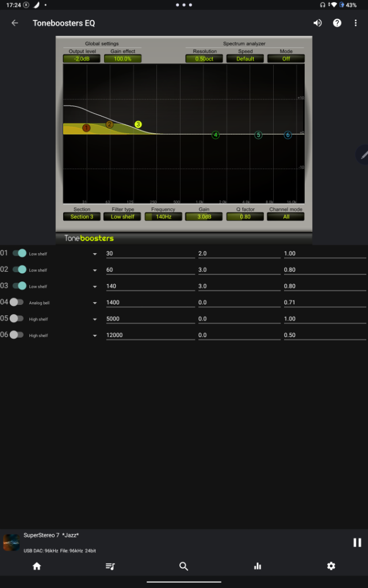This screenshot has width=368, height=588.
Task: Open the three-dot overflow menu
Action: click(x=355, y=23)
